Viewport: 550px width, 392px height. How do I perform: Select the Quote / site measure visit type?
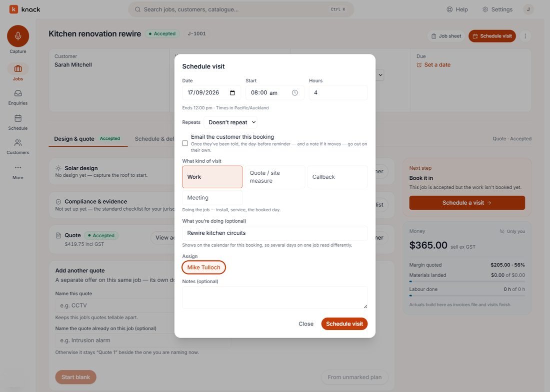pyautogui.click(x=275, y=177)
